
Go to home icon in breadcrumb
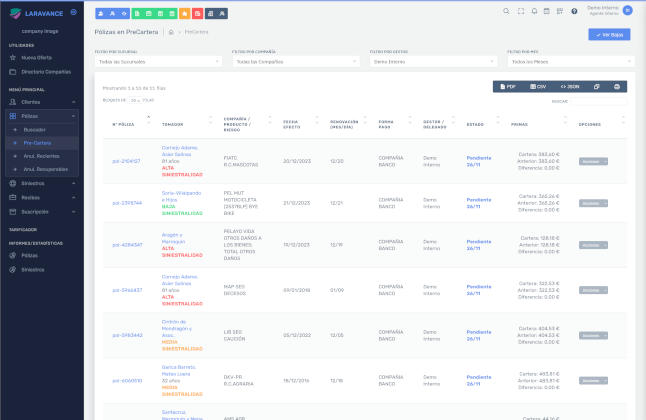point(172,33)
